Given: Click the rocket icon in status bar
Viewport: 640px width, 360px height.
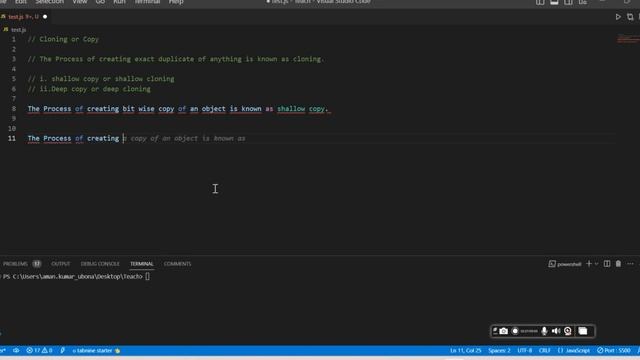Looking at the screenshot, I should (62, 350).
